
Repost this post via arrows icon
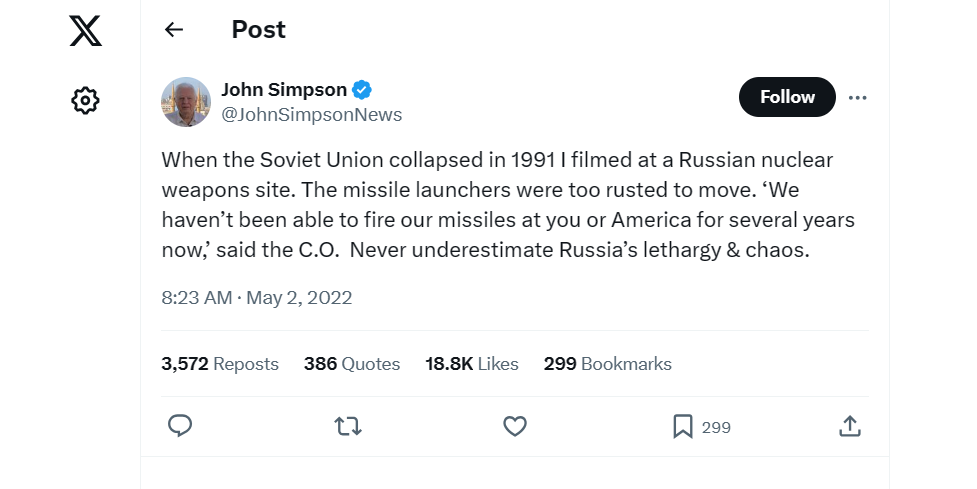[x=347, y=427]
